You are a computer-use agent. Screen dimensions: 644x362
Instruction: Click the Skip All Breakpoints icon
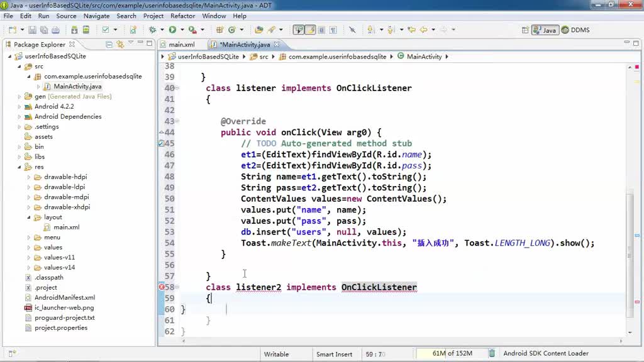click(352, 30)
